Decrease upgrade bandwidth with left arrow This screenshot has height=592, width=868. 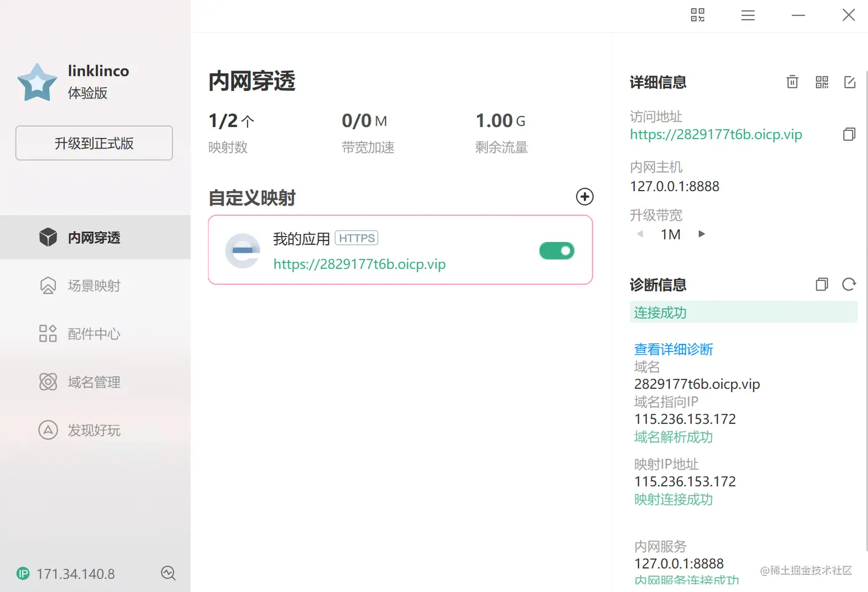click(x=640, y=234)
